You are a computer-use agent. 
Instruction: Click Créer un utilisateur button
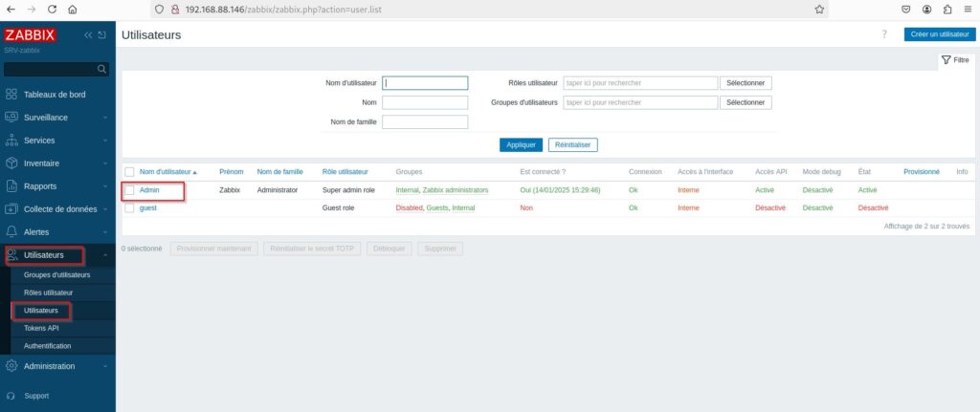point(940,34)
